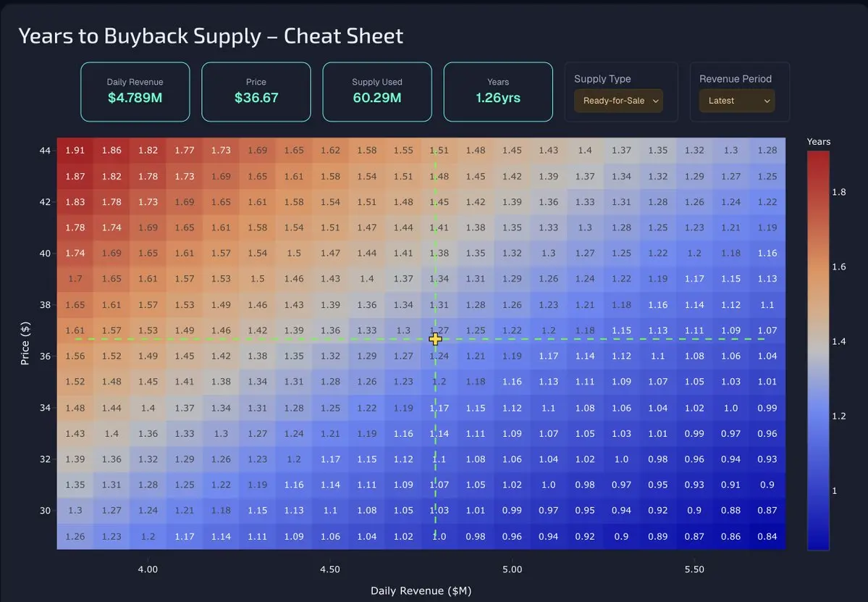Viewport: 868px width, 602px height.
Task: Click the heatmap cell showing 1.7
Action: tap(75, 279)
